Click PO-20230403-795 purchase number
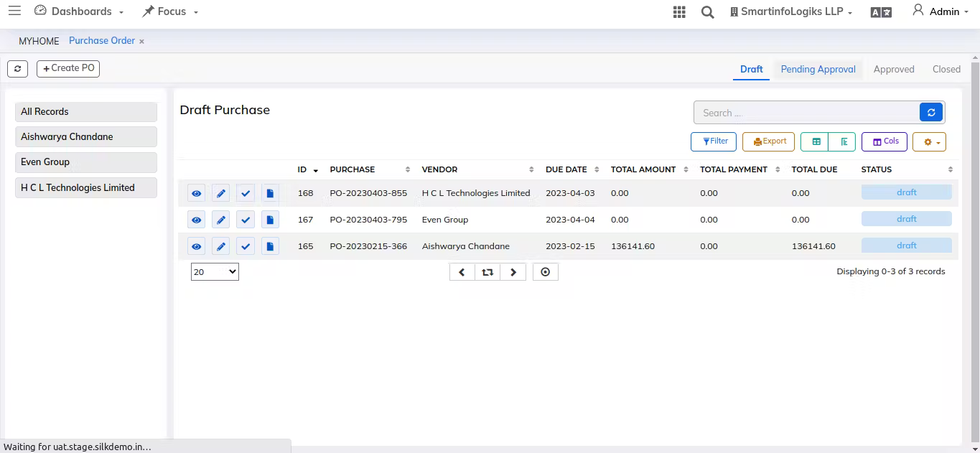 [x=368, y=220]
